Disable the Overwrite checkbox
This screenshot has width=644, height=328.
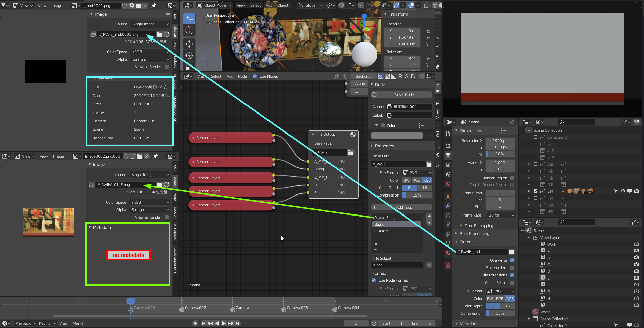click(x=512, y=260)
